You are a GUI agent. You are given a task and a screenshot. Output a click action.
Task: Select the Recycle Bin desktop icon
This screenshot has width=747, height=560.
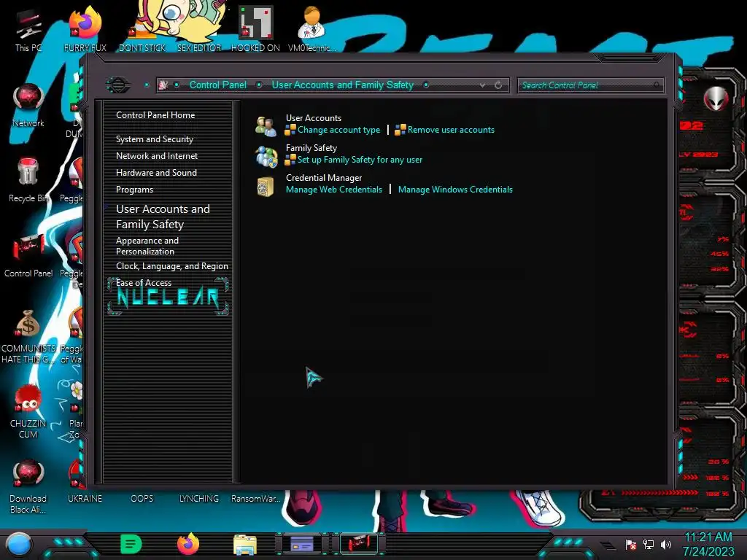tap(28, 180)
